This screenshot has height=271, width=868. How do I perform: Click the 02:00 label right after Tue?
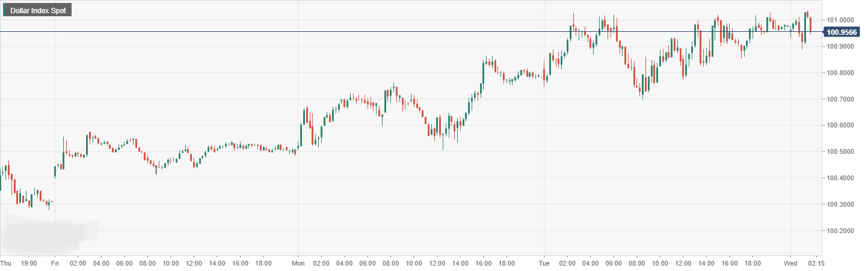click(x=567, y=263)
